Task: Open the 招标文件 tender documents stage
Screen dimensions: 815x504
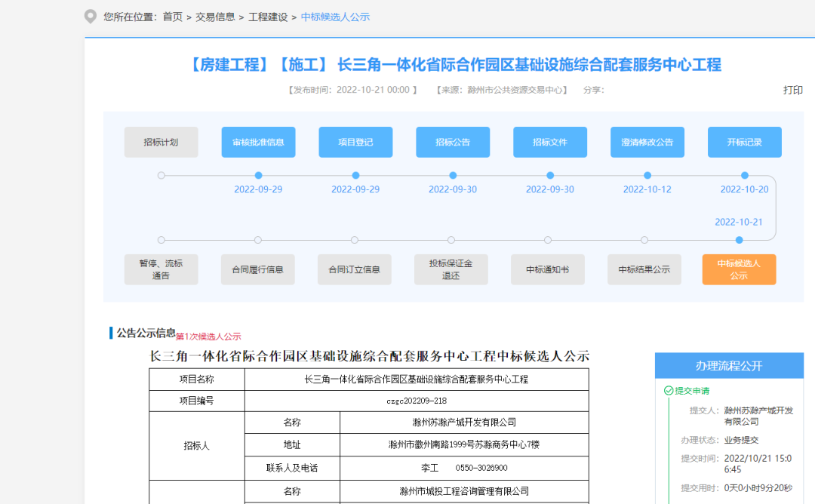Action: 549,142
